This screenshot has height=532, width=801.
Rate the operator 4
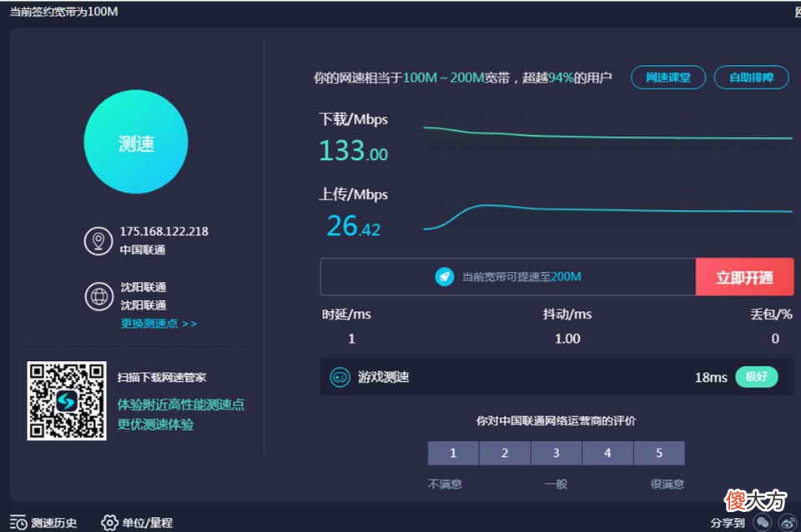point(607,454)
